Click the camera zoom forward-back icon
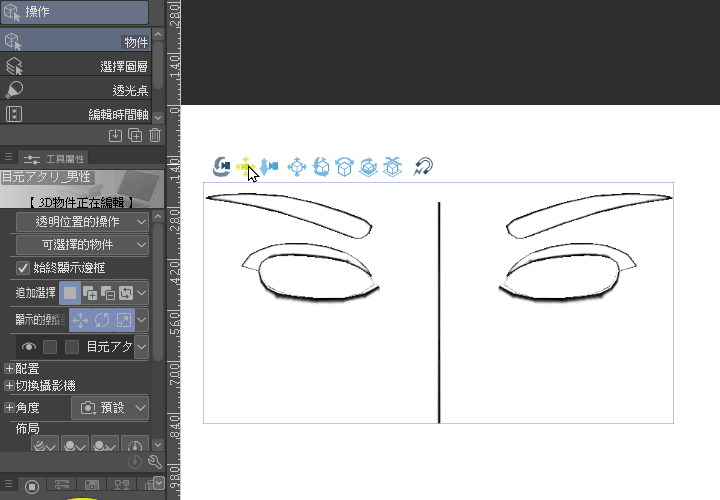 point(269,166)
